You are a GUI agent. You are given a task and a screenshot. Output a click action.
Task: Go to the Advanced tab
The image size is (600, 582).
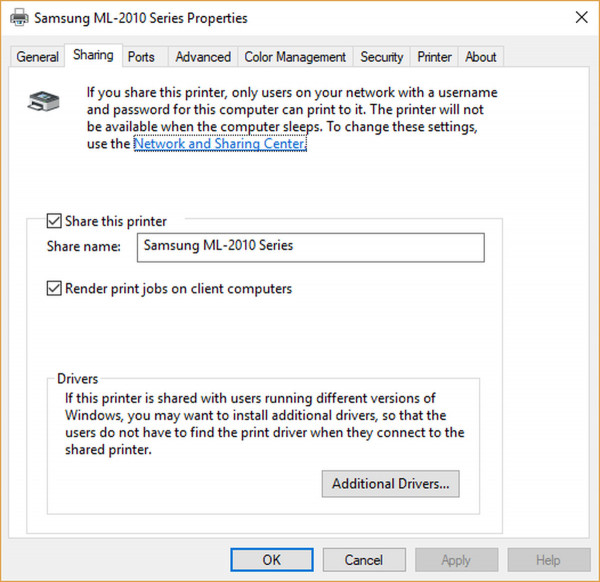pos(203,57)
